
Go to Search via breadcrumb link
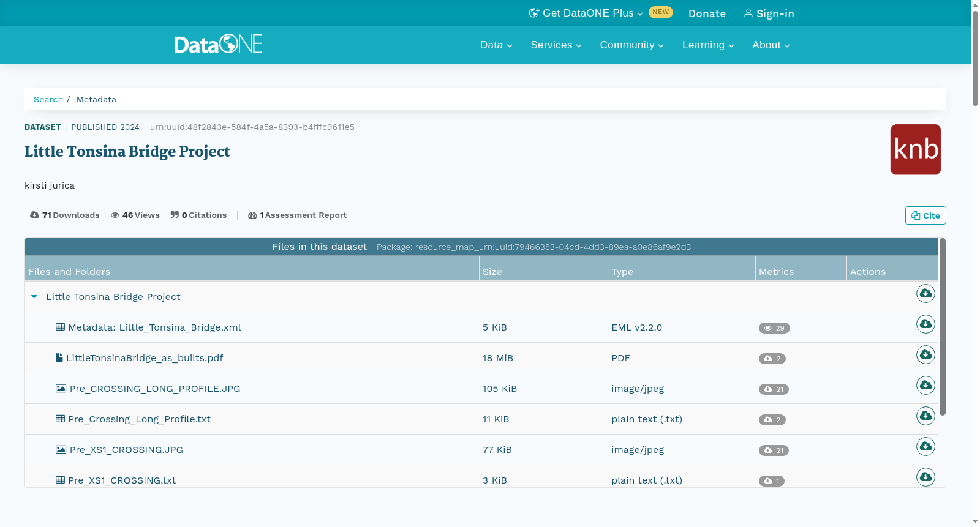pyautogui.click(x=48, y=99)
